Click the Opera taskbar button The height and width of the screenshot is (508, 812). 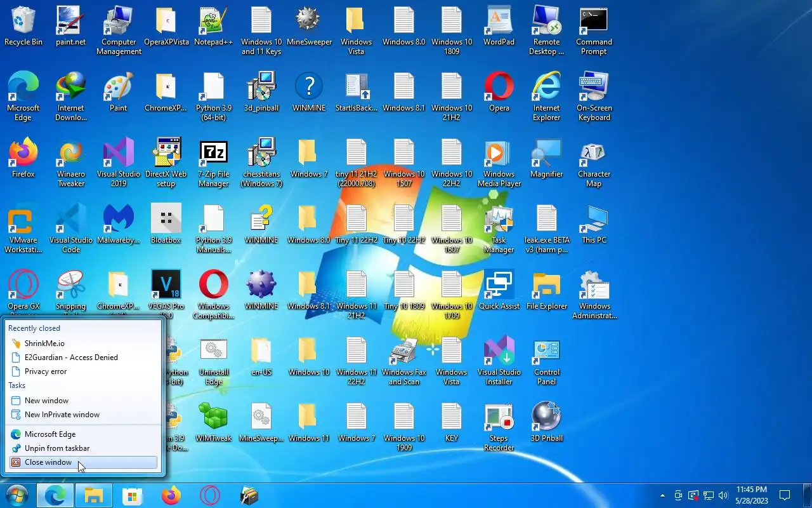click(210, 495)
